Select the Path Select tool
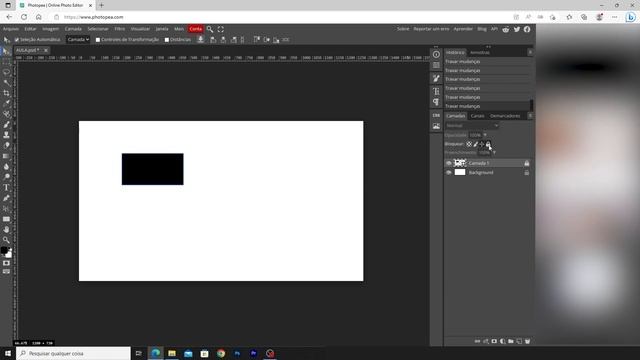Screen dimensions: 640x360 (x=6, y=209)
